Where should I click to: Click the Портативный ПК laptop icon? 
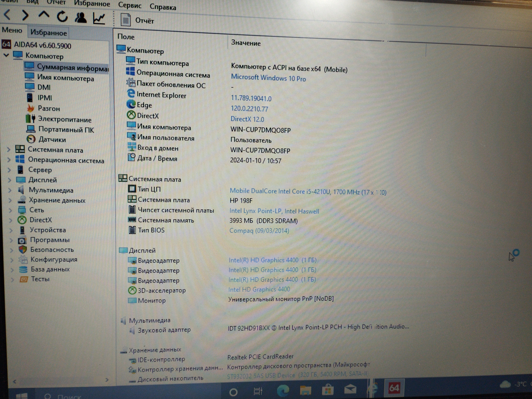(x=30, y=129)
